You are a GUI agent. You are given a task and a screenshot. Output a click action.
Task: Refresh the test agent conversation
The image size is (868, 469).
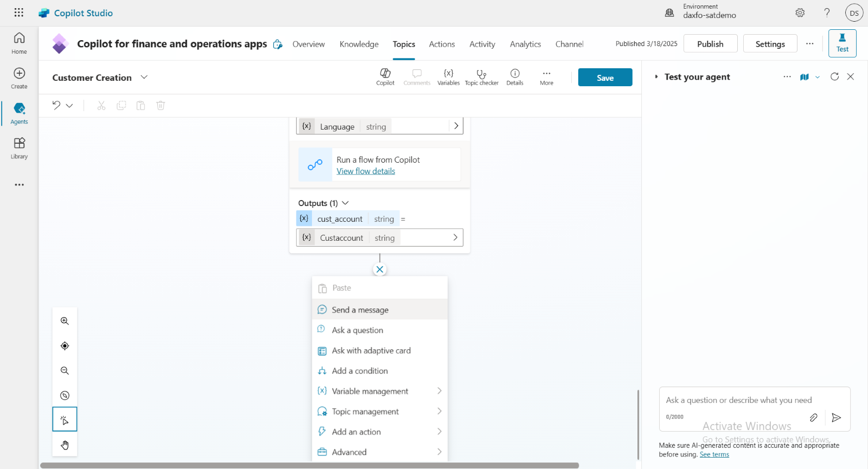[x=834, y=77]
